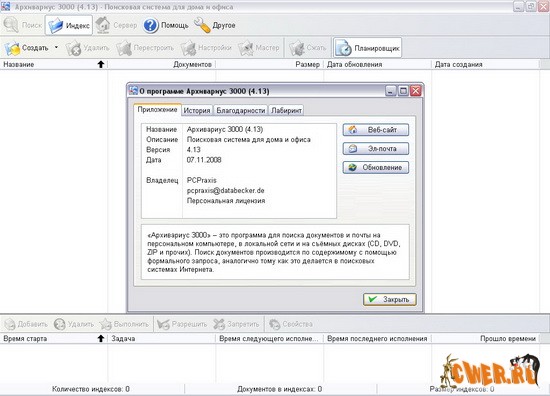Screen dimensions: 550x396
Task: Click the Выполнить run task icon
Action: (105, 324)
